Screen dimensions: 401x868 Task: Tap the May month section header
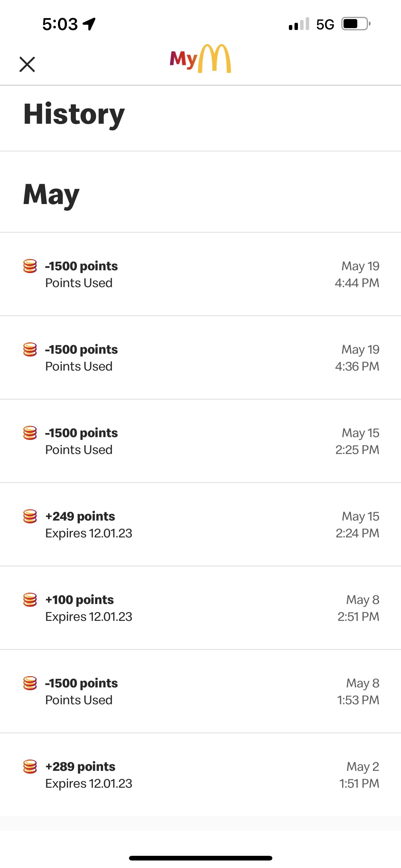(51, 194)
